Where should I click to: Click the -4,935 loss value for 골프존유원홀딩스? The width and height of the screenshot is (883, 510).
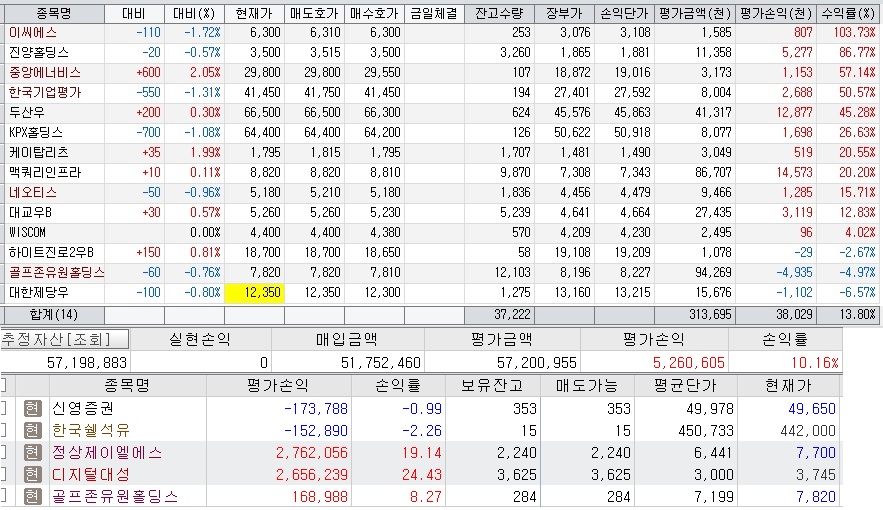[794, 272]
